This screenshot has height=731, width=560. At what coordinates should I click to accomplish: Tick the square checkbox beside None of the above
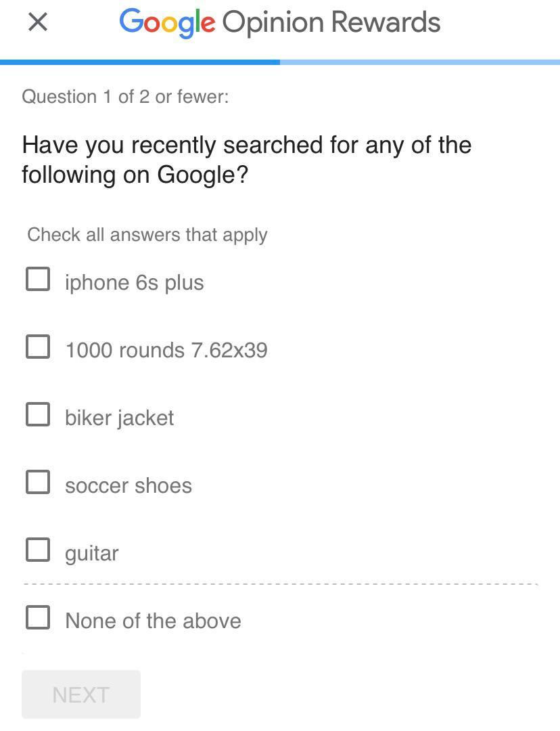[38, 617]
